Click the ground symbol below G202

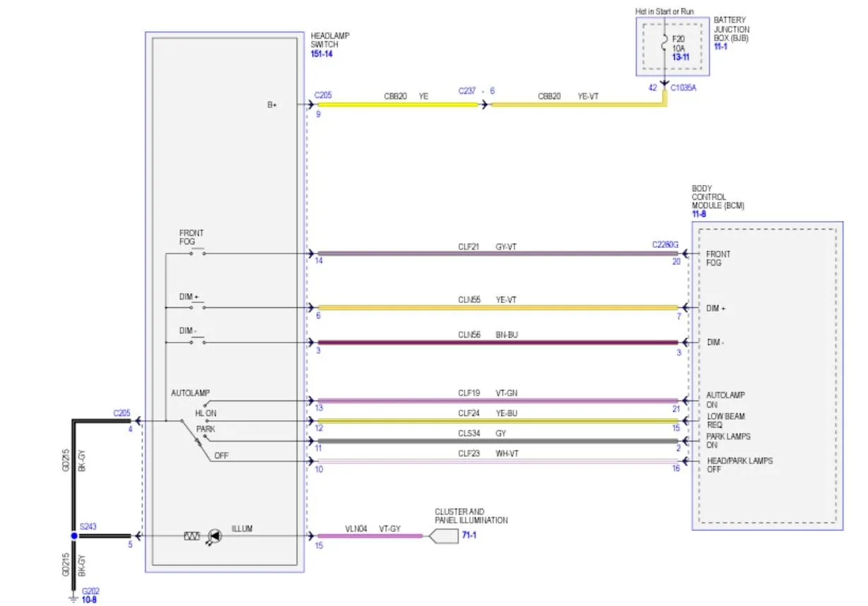pyautogui.click(x=73, y=599)
